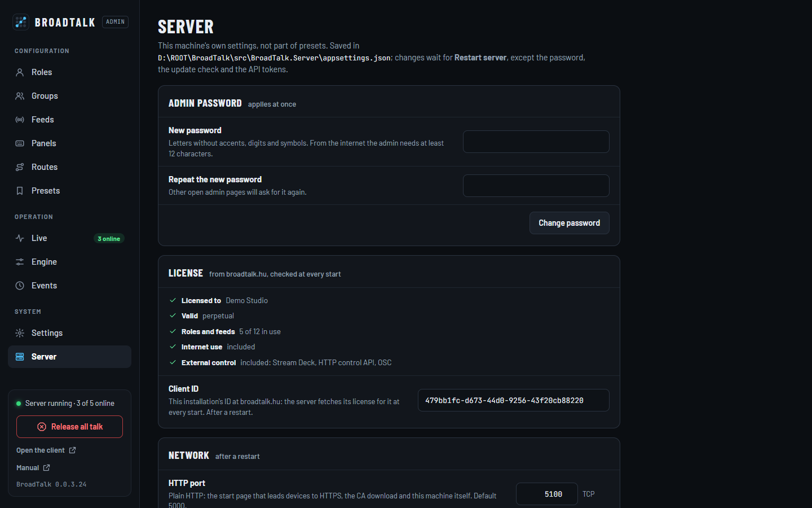The width and height of the screenshot is (812, 508).
Task: Click the BroadTalk 0.0.3.24 version text
Action: point(51,484)
